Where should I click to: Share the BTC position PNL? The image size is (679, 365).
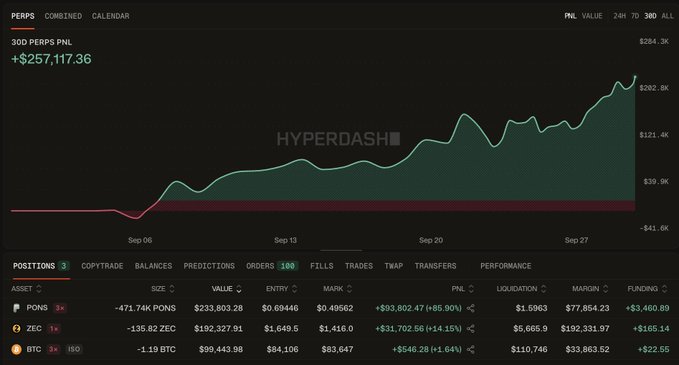[x=471, y=349]
